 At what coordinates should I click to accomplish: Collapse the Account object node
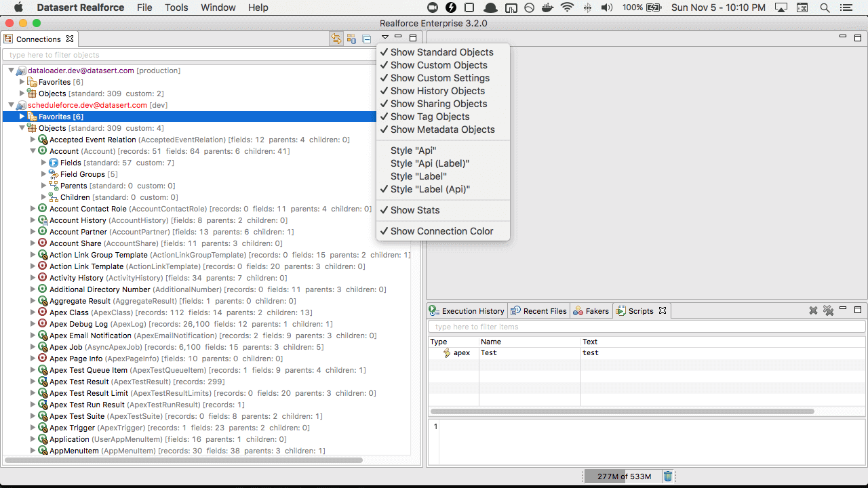point(33,151)
